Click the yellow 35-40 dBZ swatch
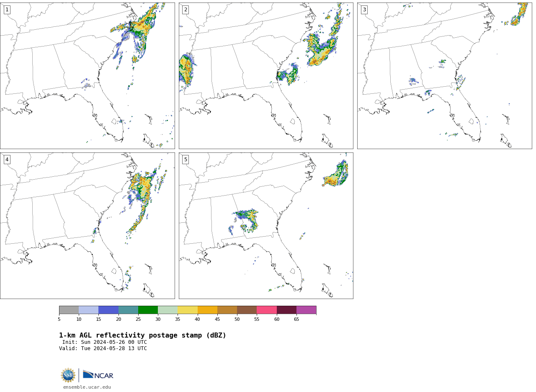This screenshot has width=536, height=392. [188, 310]
